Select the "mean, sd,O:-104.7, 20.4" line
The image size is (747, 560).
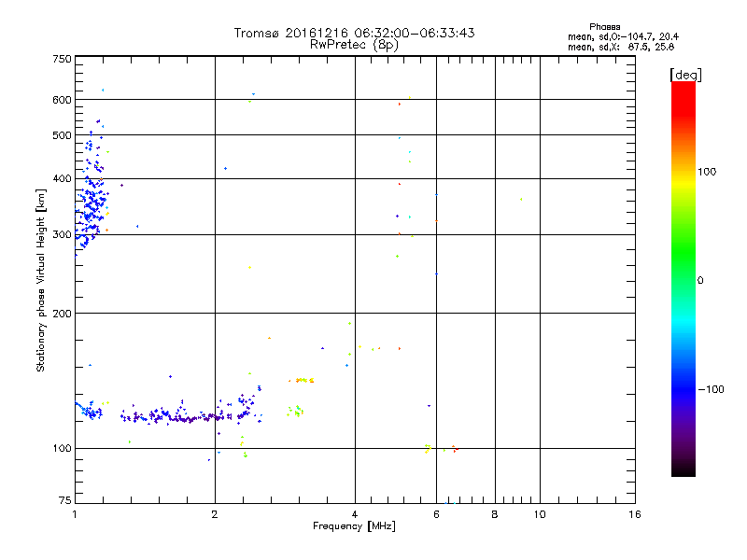(623, 36)
